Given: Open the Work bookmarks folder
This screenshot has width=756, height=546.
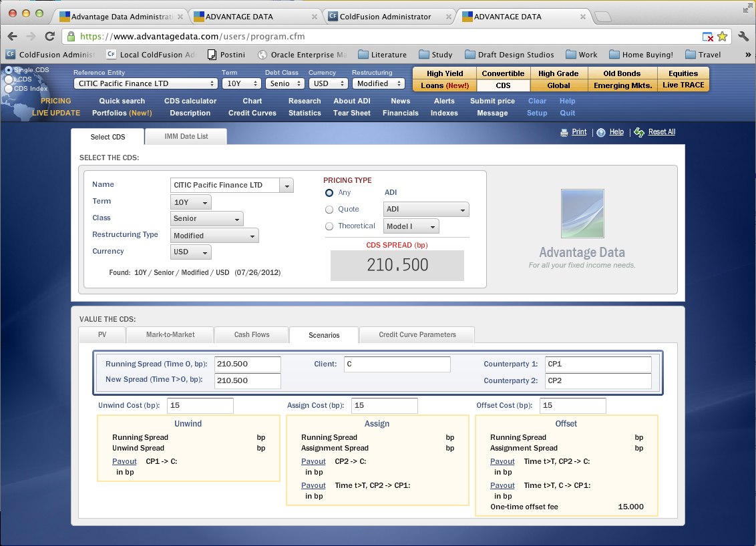Looking at the screenshot, I should click(x=581, y=55).
